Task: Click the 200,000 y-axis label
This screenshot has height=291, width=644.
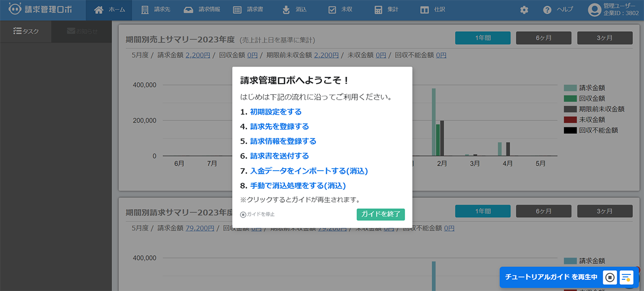Action: pyautogui.click(x=144, y=120)
